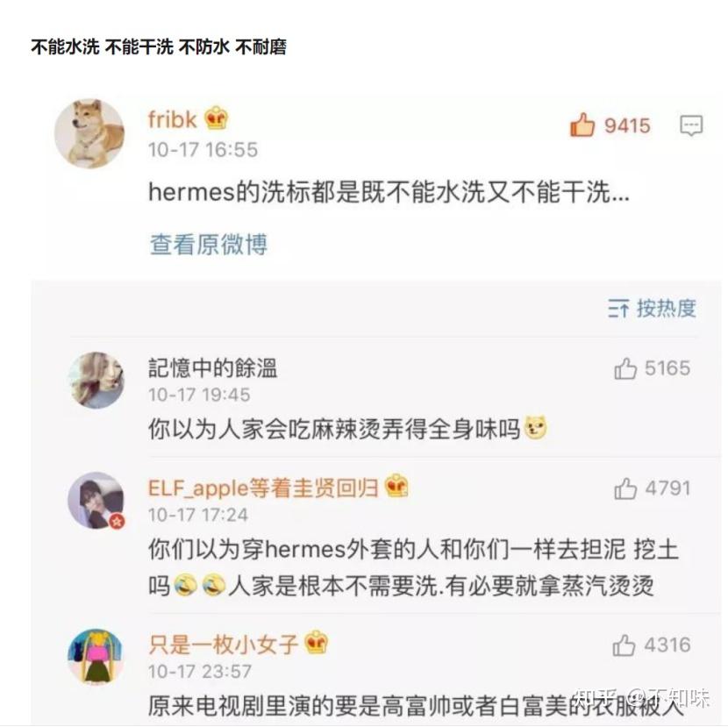Open 記憶中的餘溫's avatar photo

point(96,381)
